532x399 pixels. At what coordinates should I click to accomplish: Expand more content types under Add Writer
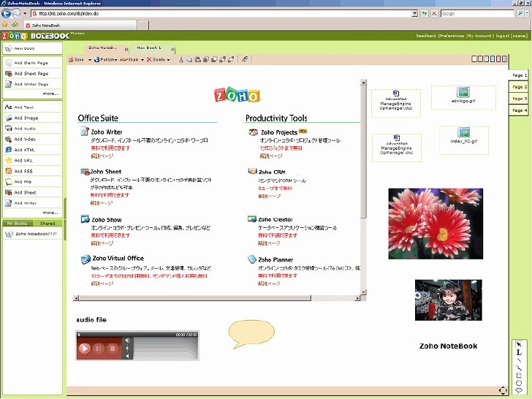pos(50,213)
